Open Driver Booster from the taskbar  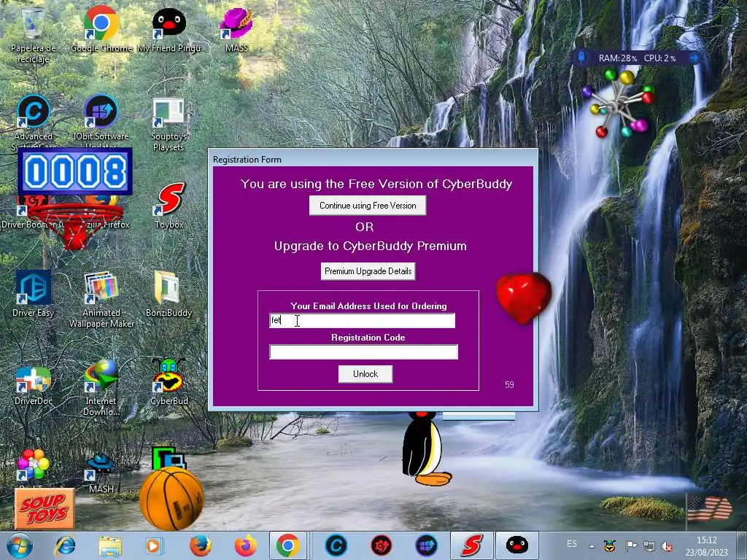tap(381, 545)
